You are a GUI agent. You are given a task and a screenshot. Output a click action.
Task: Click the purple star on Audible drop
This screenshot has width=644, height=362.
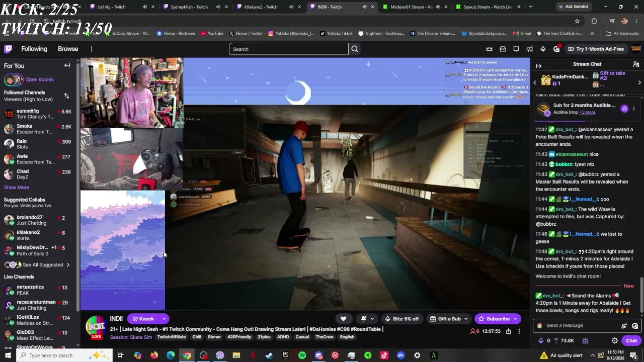pos(624,109)
